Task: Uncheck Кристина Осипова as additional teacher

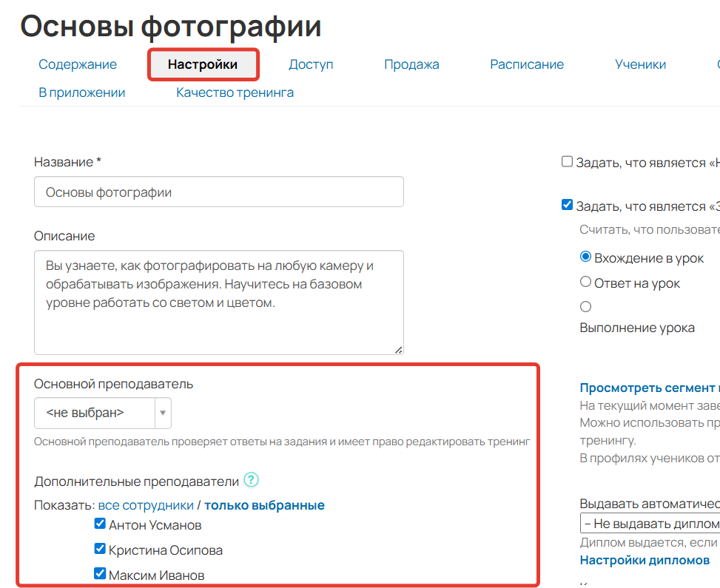Action: [x=98, y=548]
